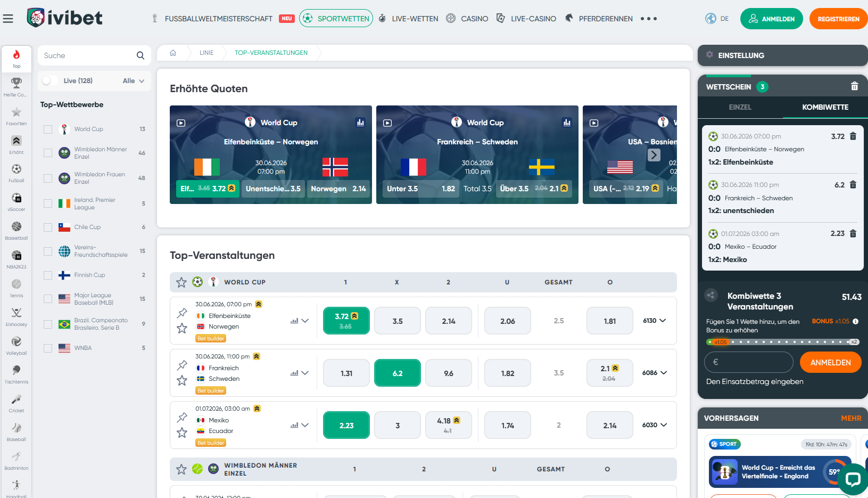Remove Mexiko – Ecuador bet from slip
This screenshot has width=868, height=498.
[853, 233]
